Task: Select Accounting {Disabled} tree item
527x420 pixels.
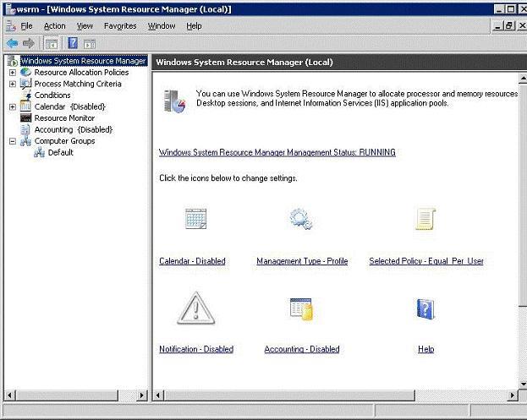Action: (x=74, y=129)
